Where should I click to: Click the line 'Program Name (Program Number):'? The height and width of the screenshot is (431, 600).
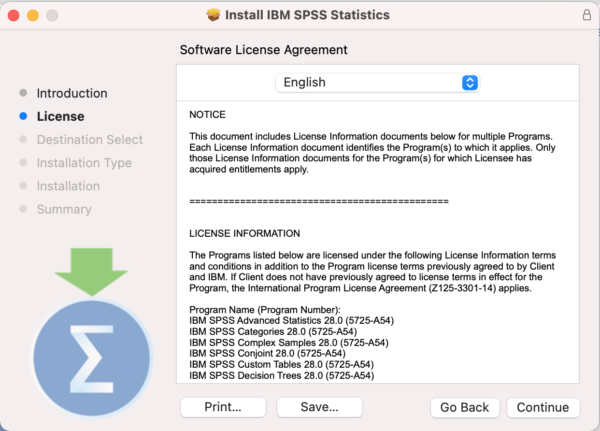pyautogui.click(x=265, y=310)
